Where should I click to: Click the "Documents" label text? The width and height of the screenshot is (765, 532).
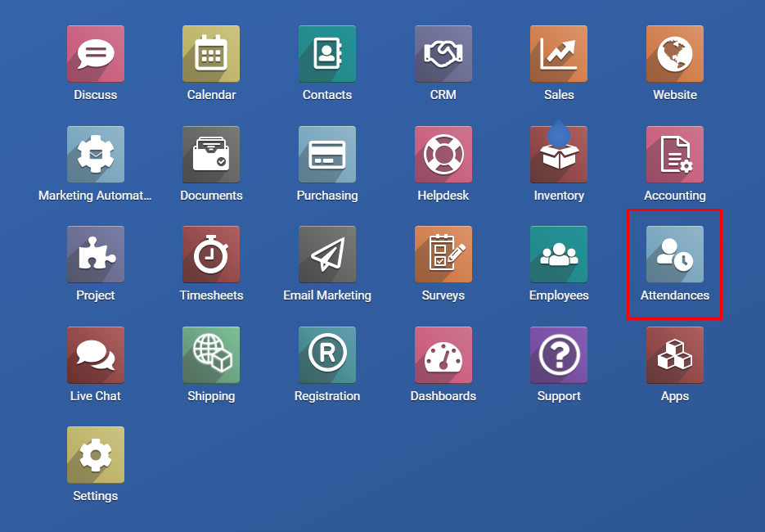(211, 196)
